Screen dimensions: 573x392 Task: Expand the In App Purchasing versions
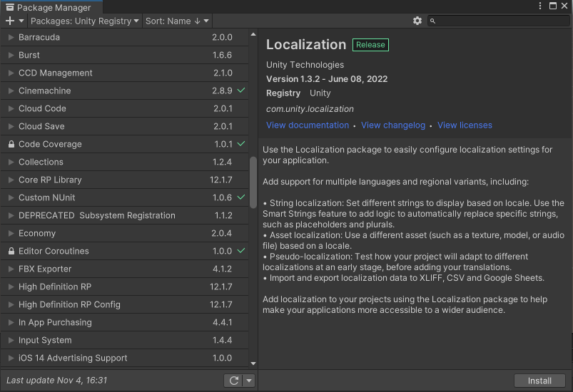(11, 323)
